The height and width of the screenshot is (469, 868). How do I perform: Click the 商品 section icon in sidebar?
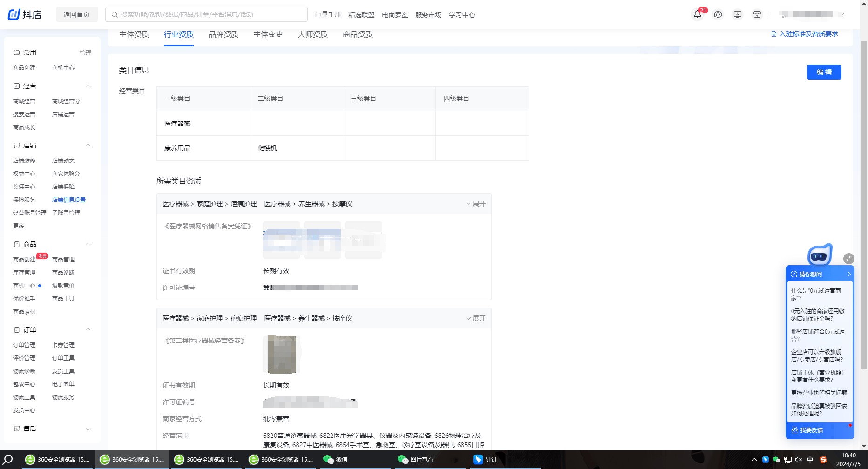point(17,244)
